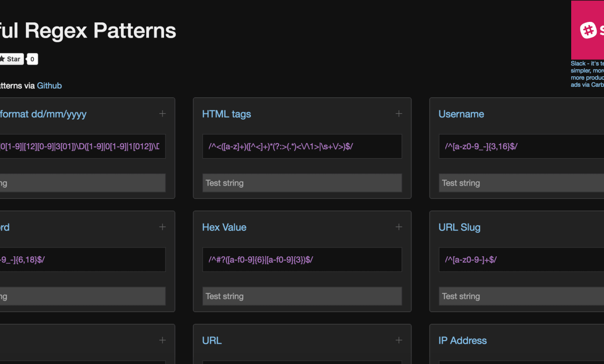This screenshot has height=364, width=604.
Task: Click the Hex Value regex pattern field
Action: tap(302, 259)
